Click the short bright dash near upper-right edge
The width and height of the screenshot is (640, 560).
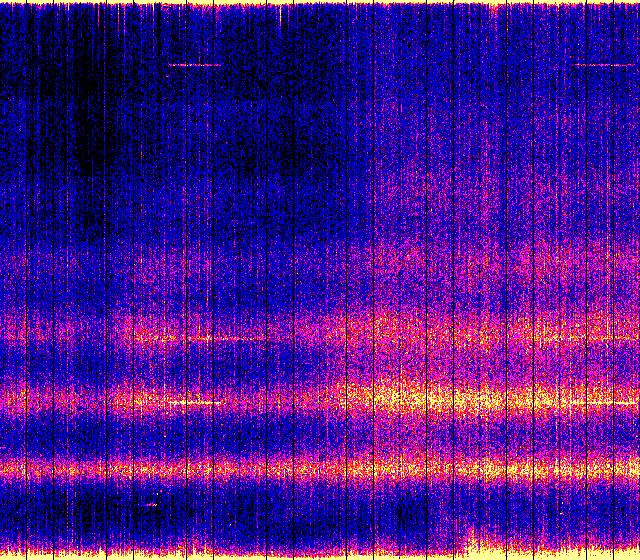coord(600,65)
